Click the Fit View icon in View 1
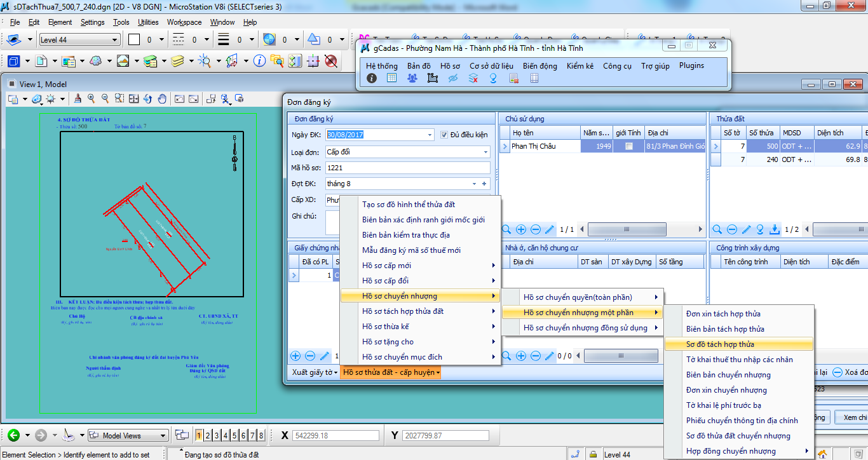868x460 pixels. pyautogui.click(x=134, y=98)
